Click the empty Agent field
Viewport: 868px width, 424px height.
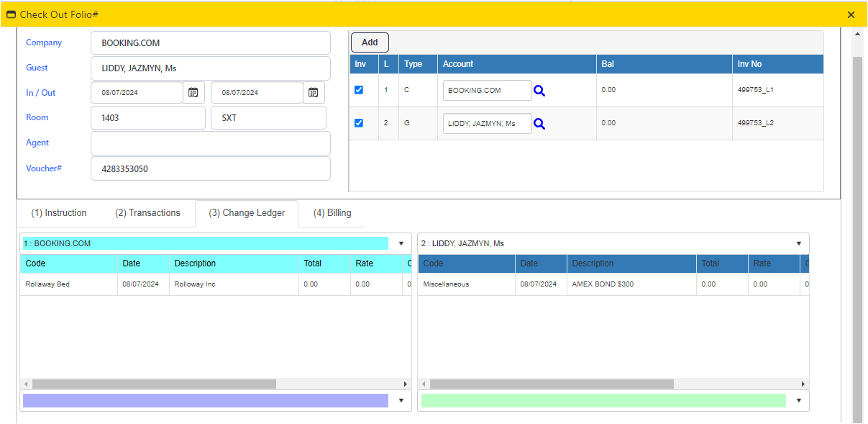211,143
